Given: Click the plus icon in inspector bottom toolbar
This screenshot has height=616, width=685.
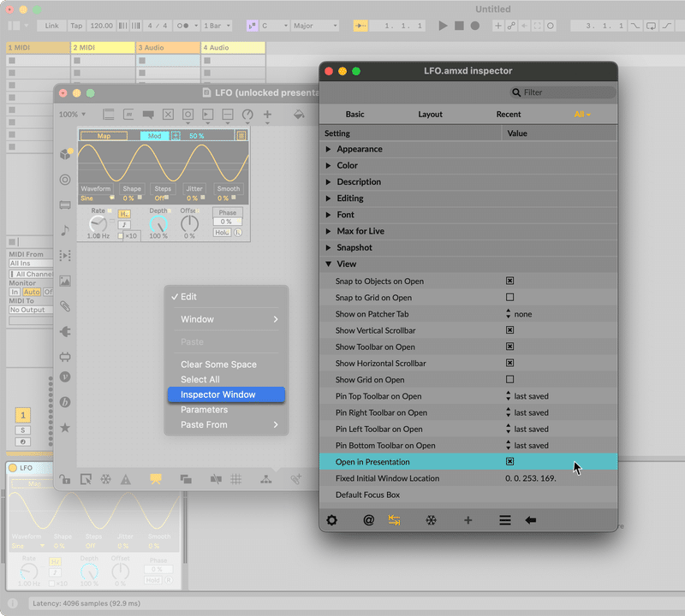Looking at the screenshot, I should pyautogui.click(x=468, y=520).
